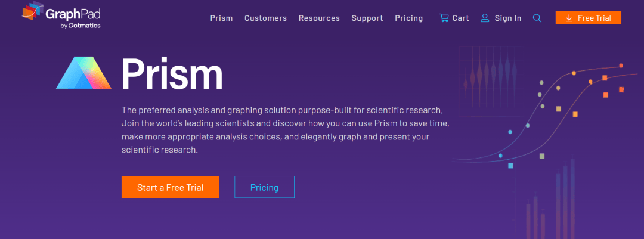Open the Customers menu
Image resolution: width=644 pixels, height=239 pixels.
[x=266, y=18]
